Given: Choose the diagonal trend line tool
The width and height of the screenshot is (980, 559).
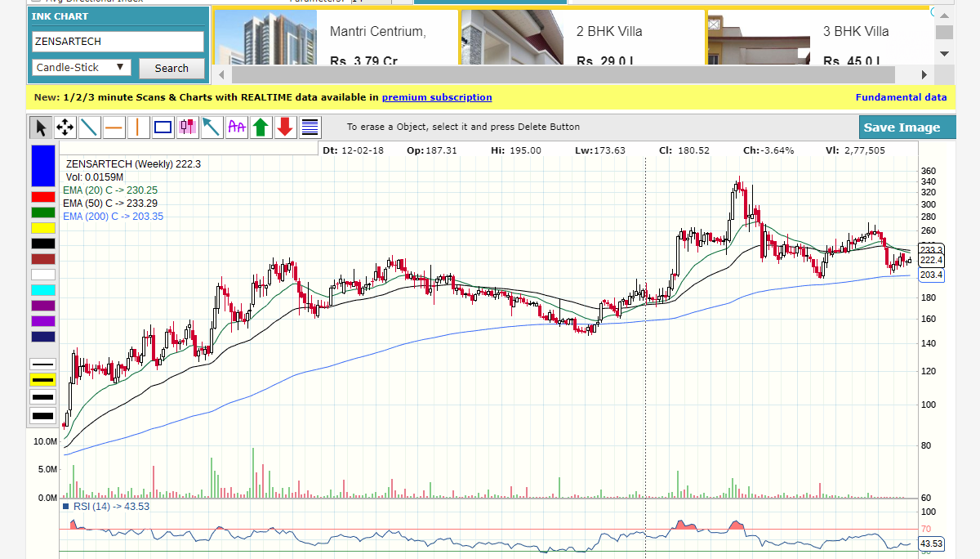Looking at the screenshot, I should [89, 127].
